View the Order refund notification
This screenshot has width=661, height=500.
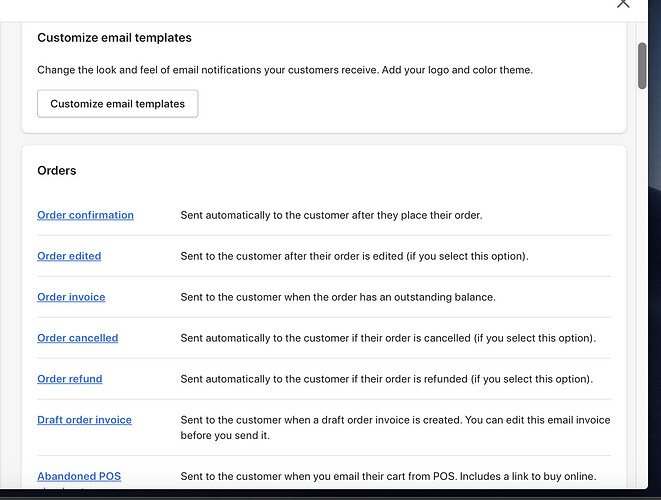click(70, 379)
